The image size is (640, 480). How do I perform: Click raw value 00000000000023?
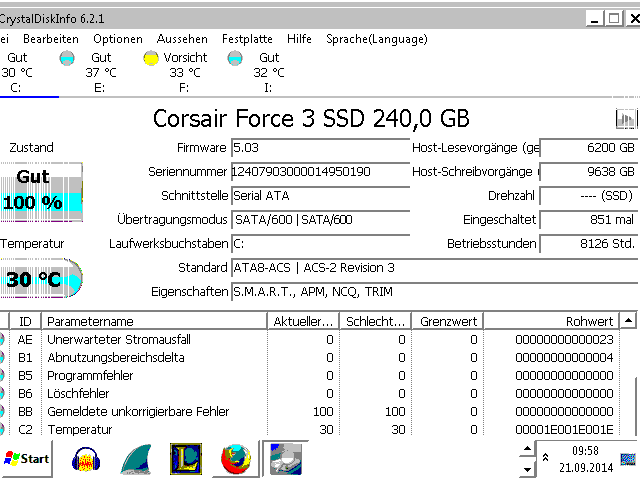(564, 340)
